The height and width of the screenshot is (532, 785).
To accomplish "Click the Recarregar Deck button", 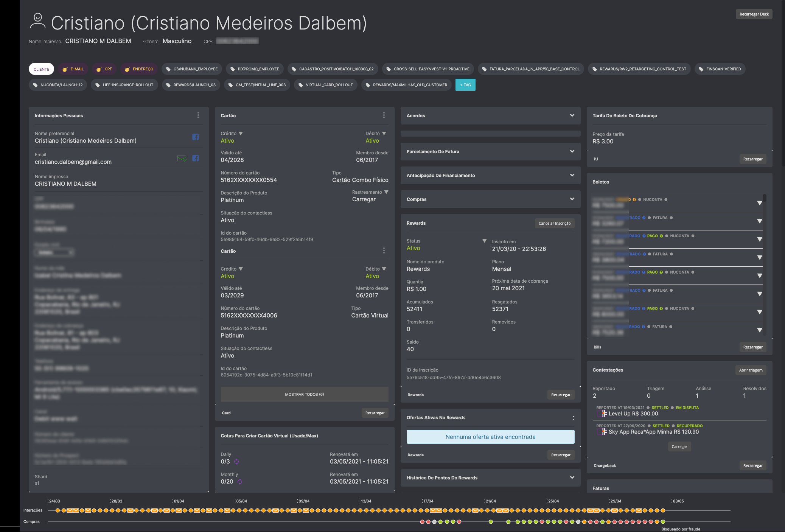I will 754,14.
